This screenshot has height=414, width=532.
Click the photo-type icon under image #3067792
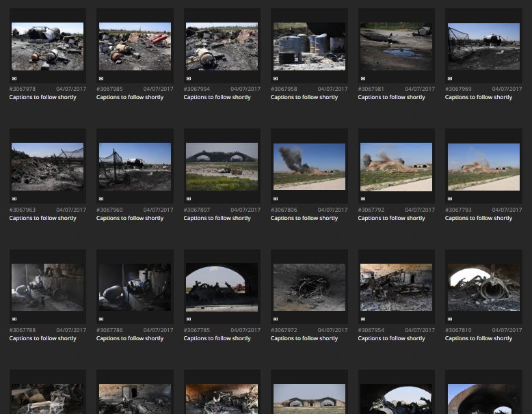click(x=363, y=199)
